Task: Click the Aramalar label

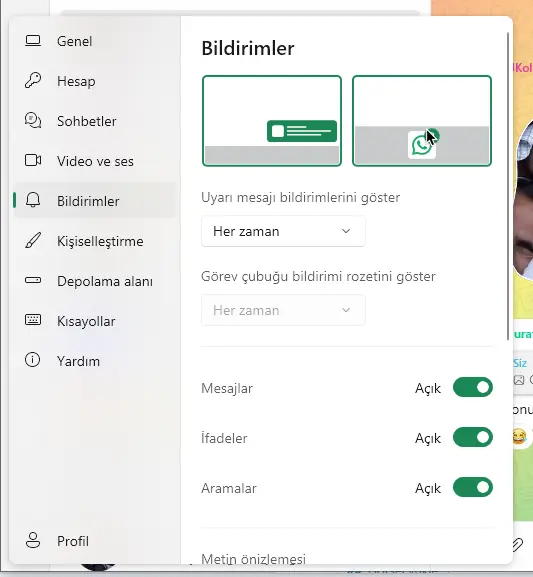Action: point(229,488)
